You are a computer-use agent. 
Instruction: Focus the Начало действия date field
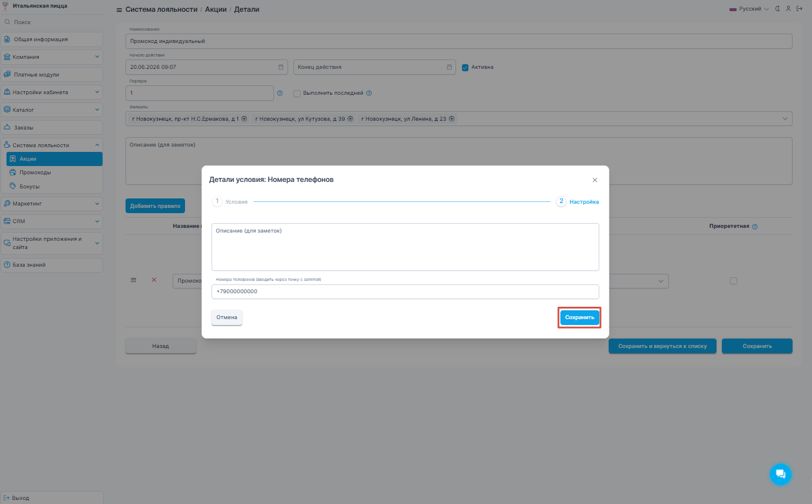click(x=207, y=67)
